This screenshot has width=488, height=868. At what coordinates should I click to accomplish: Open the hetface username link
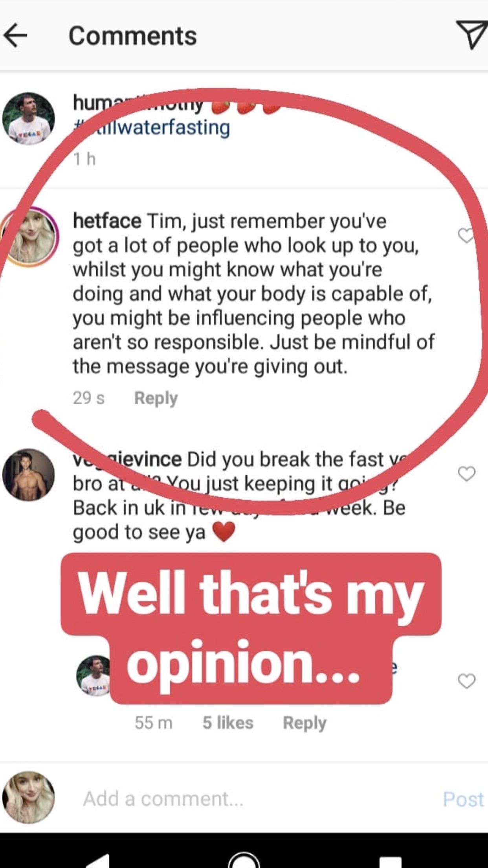(x=107, y=221)
